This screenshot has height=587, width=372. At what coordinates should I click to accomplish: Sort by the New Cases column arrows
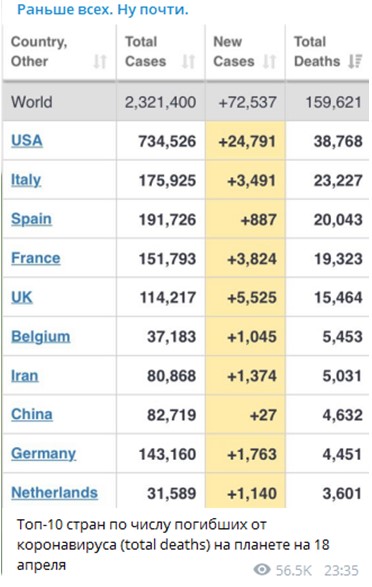269,61
